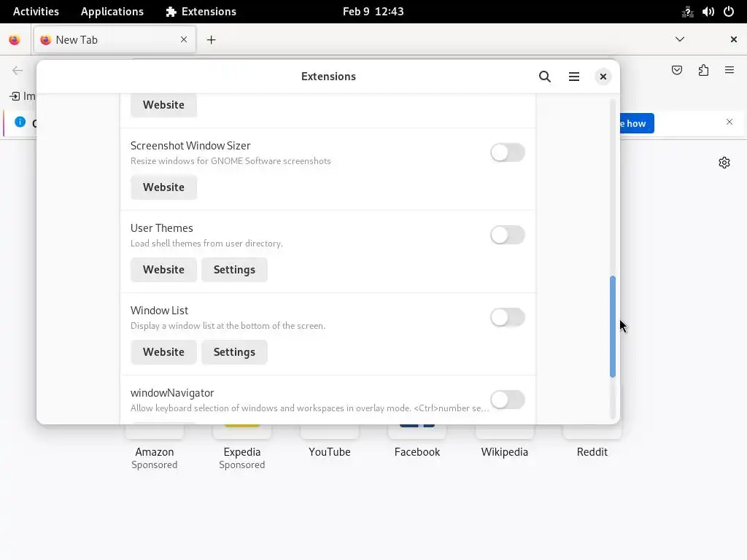Open the network status icon
Image resolution: width=747 pixels, height=560 pixels.
(687, 12)
